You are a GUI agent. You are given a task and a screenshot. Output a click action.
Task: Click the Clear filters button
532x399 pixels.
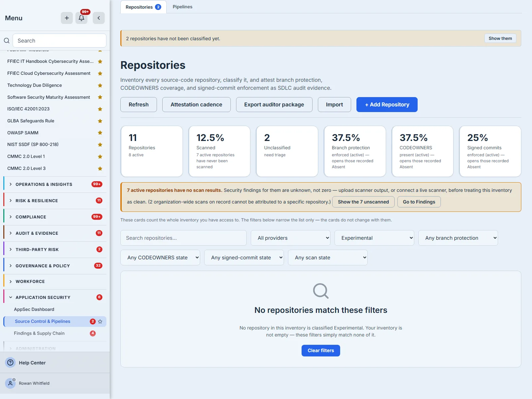point(321,350)
